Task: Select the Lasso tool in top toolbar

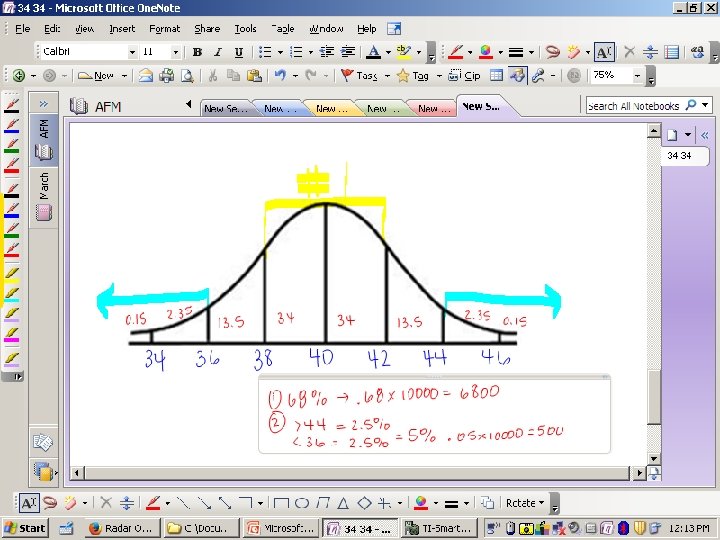Action: pyautogui.click(x=552, y=52)
